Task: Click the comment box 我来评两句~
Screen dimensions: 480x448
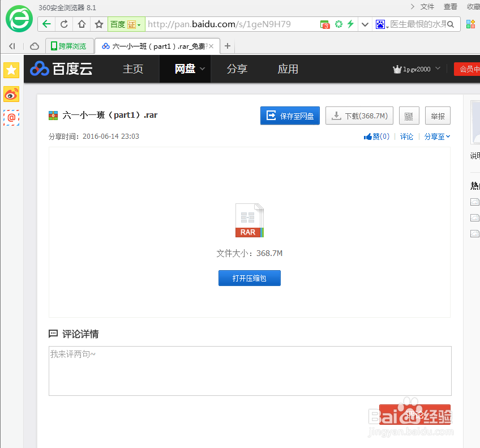Action: pyautogui.click(x=250, y=371)
